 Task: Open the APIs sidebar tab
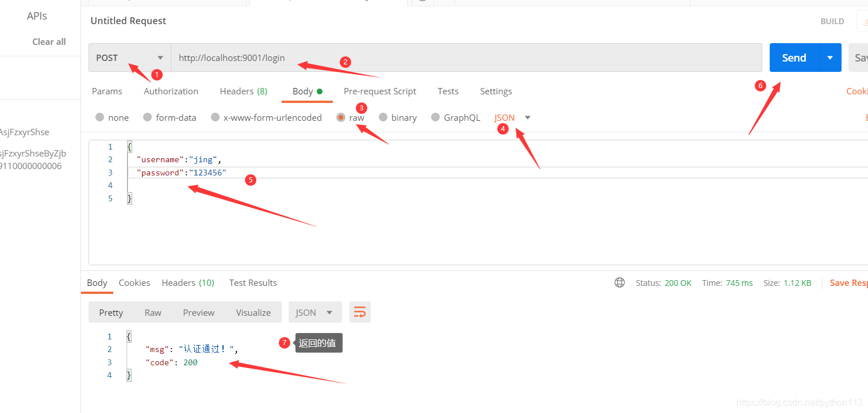[37, 16]
